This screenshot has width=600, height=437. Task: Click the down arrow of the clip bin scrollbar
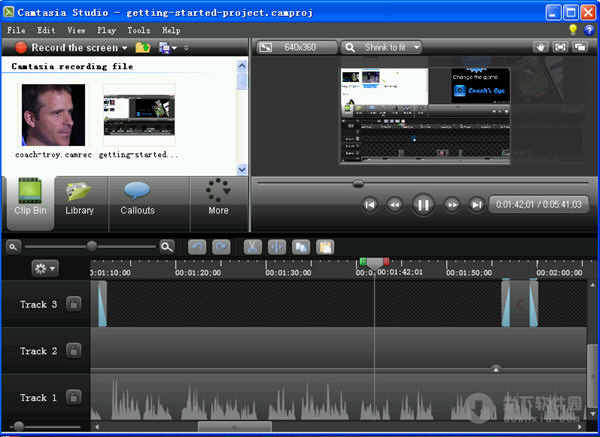point(242,169)
